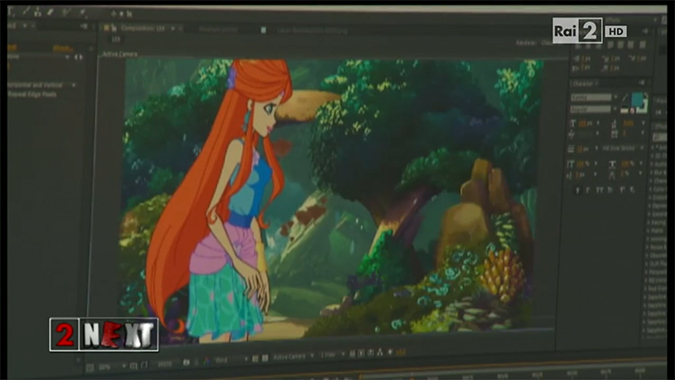The image size is (675, 380).
Task: Click Always Preview This View icon
Action: pyautogui.click(x=90, y=368)
